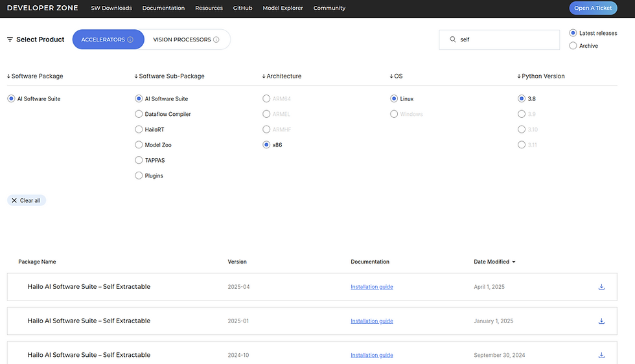Switch to the Vision Processors product tab
The height and width of the screenshot is (364, 635).
click(x=187, y=40)
